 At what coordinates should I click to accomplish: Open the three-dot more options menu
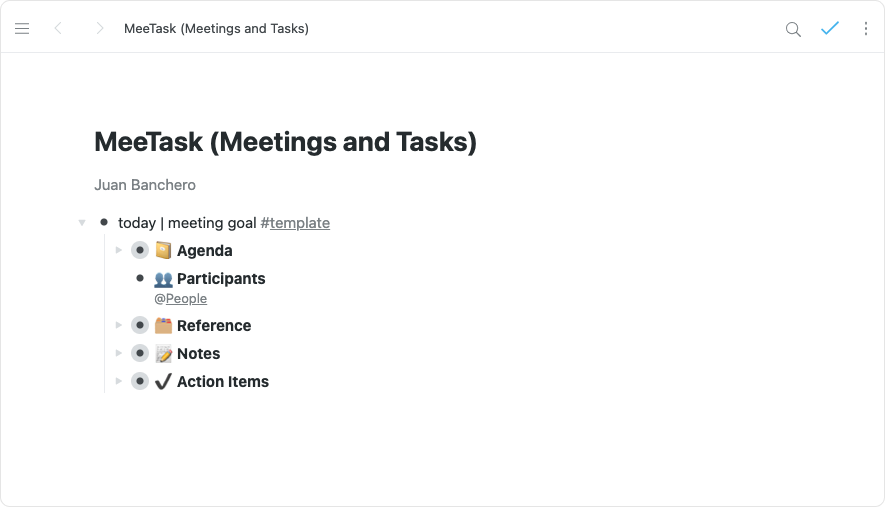866,29
